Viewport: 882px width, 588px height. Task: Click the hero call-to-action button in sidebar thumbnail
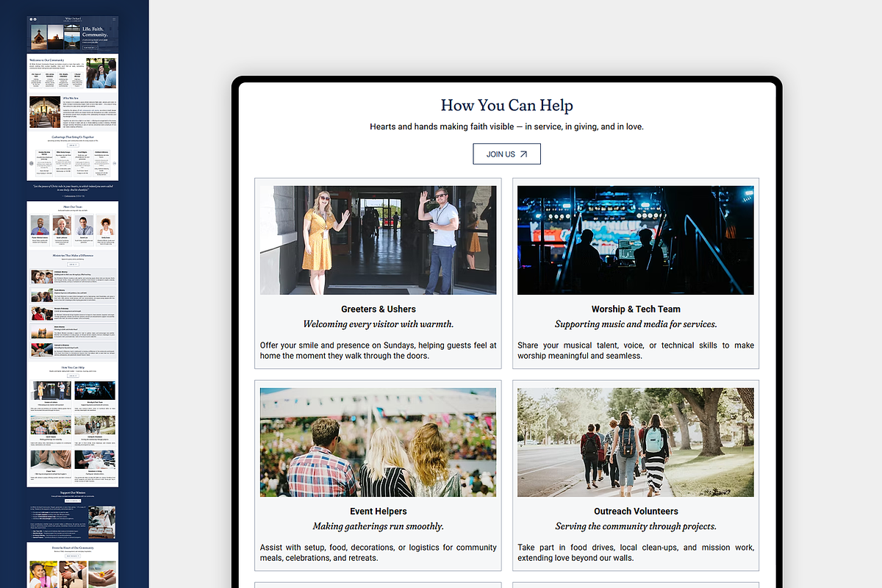(x=90, y=48)
